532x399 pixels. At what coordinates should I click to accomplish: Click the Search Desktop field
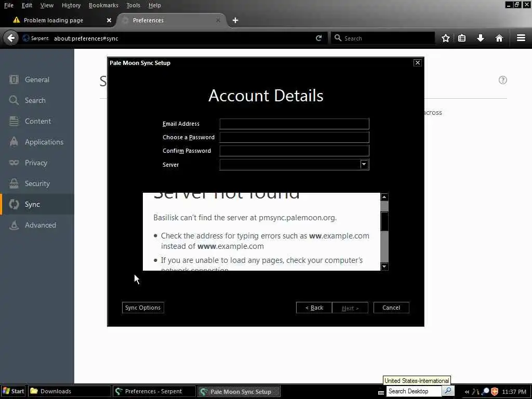coord(414,391)
